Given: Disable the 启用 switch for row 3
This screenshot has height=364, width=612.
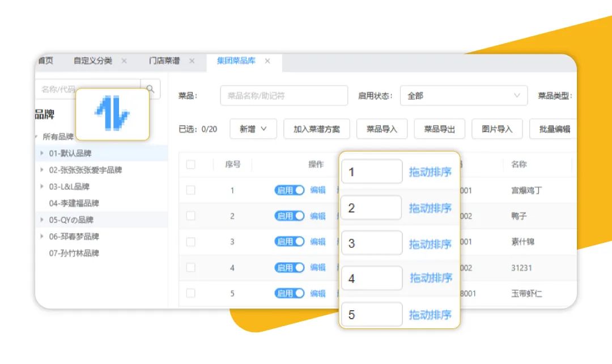Looking at the screenshot, I should pyautogui.click(x=290, y=242).
